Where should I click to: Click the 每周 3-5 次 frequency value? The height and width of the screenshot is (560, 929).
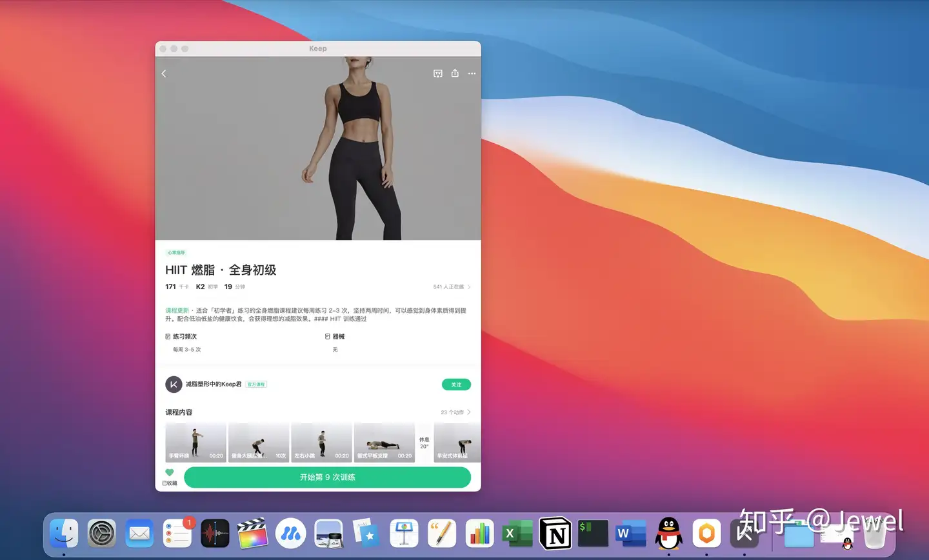tap(187, 350)
